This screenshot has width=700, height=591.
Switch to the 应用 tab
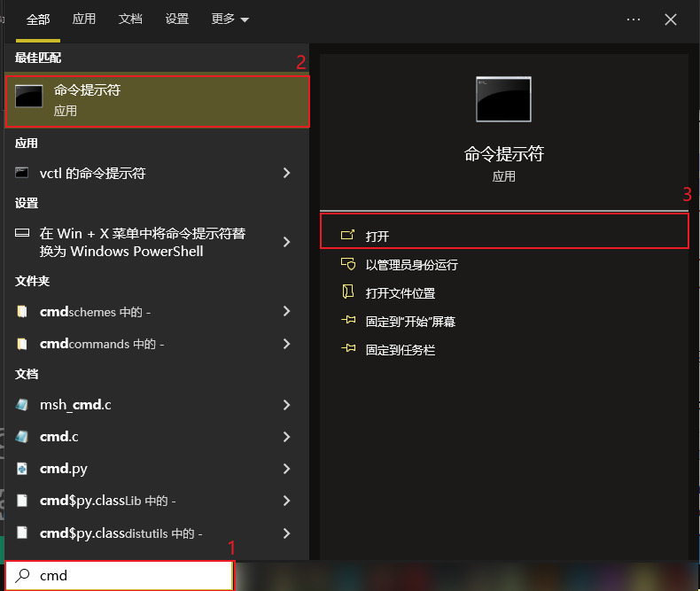pos(84,19)
